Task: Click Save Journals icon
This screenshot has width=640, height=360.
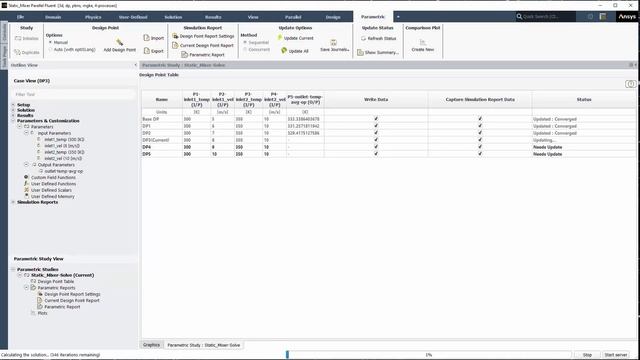Action: pyautogui.click(x=333, y=42)
